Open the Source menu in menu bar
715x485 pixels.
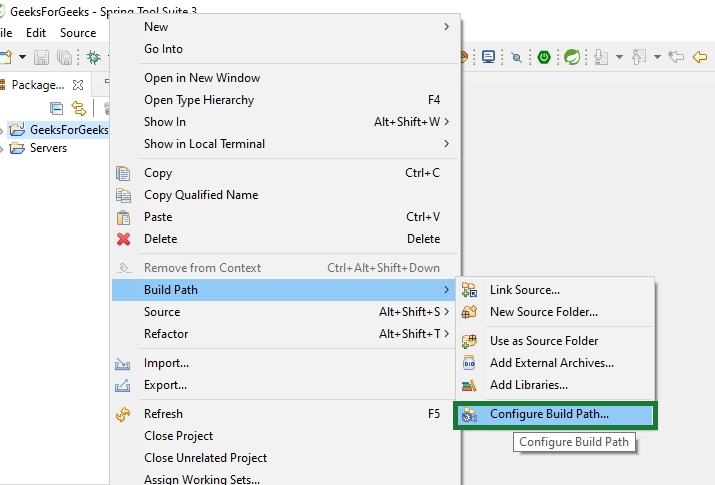pos(78,33)
